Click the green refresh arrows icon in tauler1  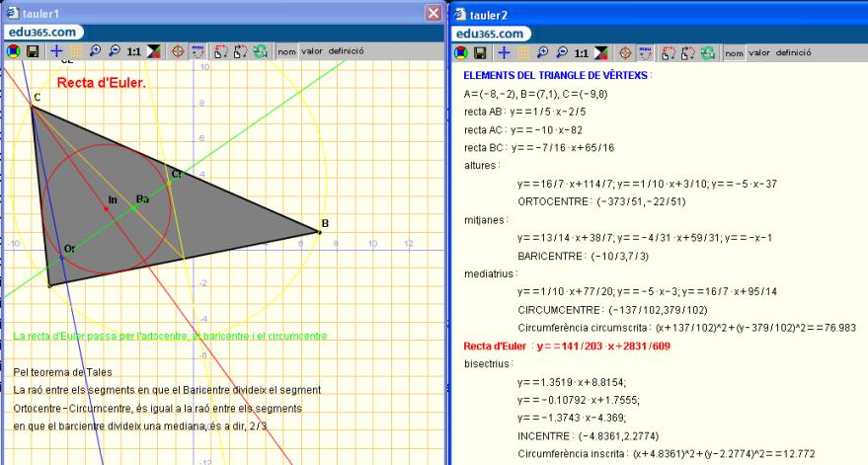(259, 51)
